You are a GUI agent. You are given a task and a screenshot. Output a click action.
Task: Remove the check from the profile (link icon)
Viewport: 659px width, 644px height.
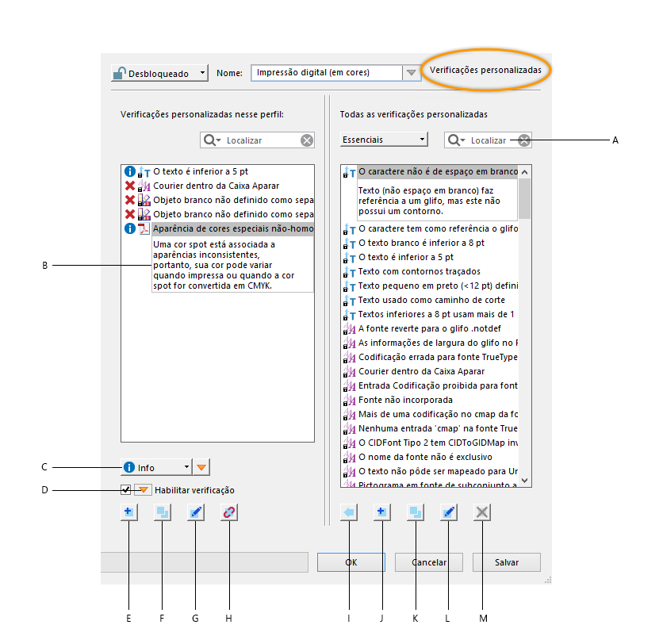click(229, 512)
